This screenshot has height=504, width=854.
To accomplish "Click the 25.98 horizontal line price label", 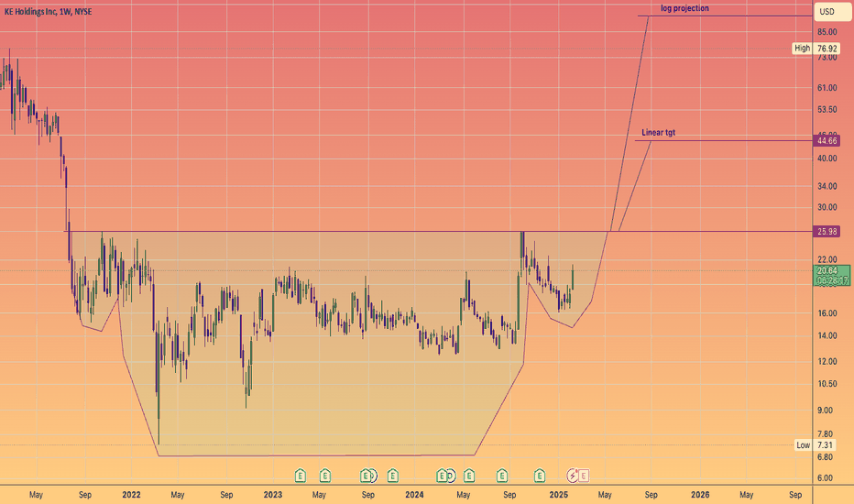I will tap(827, 232).
